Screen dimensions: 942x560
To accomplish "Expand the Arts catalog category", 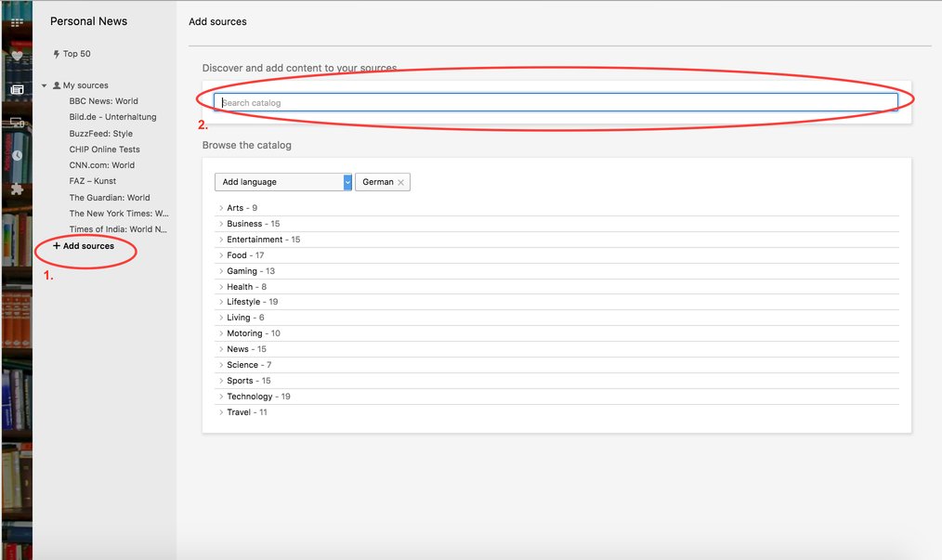I will click(x=235, y=208).
